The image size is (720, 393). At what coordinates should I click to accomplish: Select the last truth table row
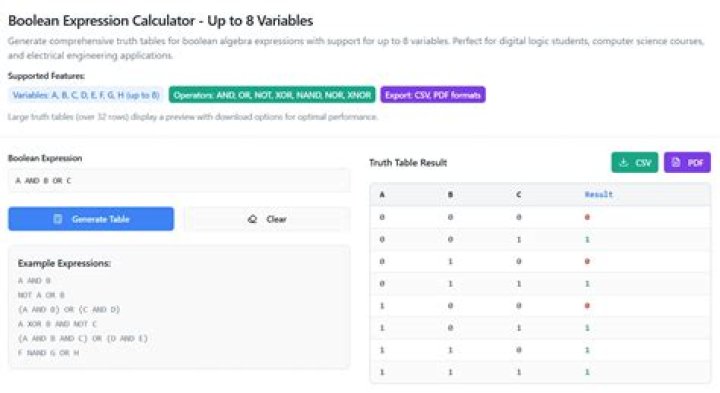click(540, 372)
